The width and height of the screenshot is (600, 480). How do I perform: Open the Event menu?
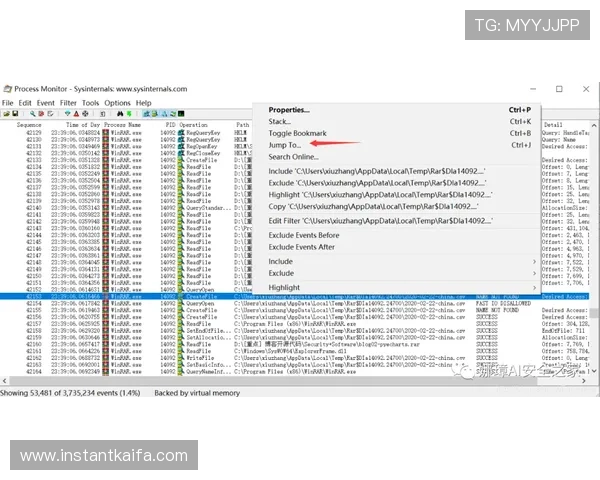[x=46, y=103]
